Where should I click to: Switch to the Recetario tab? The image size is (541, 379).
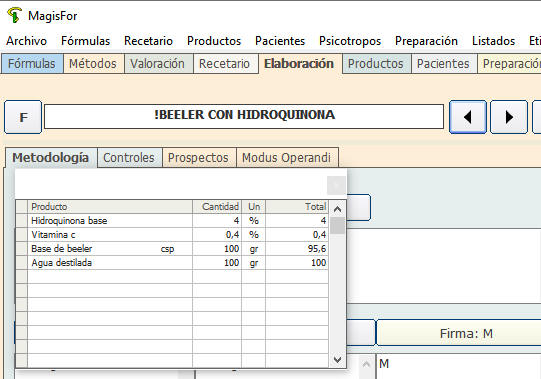tap(225, 64)
